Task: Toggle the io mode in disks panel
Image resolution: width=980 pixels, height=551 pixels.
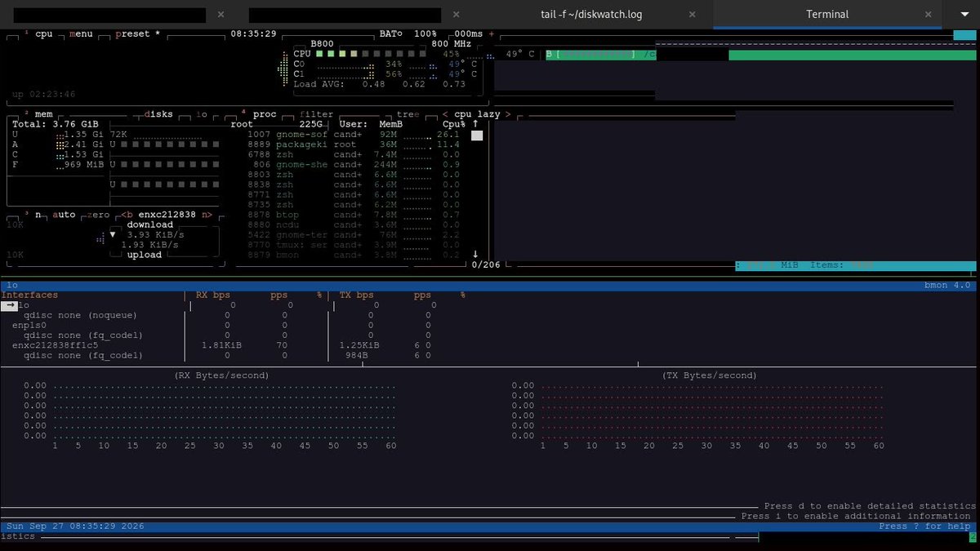Action: (202, 114)
